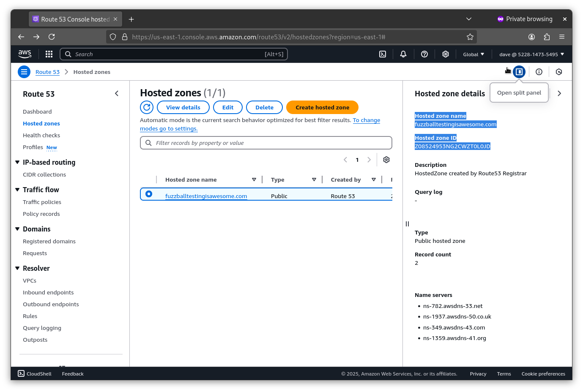Click the browser URL address bar

pyautogui.click(x=291, y=37)
